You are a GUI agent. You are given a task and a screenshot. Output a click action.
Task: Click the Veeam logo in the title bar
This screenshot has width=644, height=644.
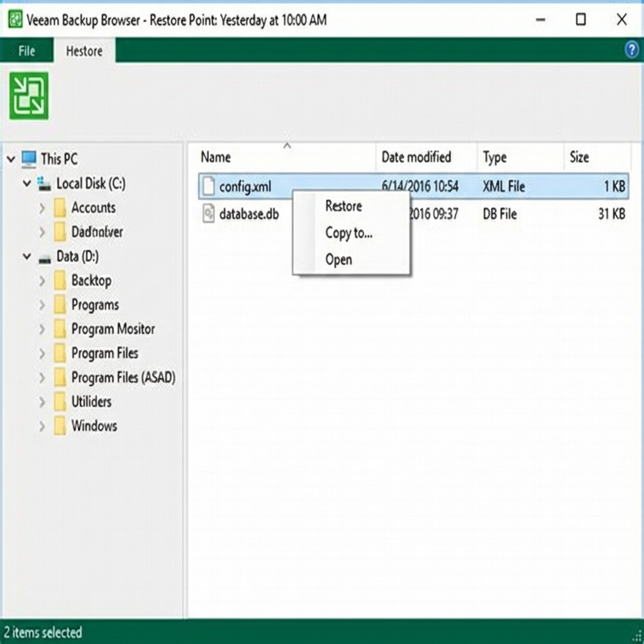14,20
